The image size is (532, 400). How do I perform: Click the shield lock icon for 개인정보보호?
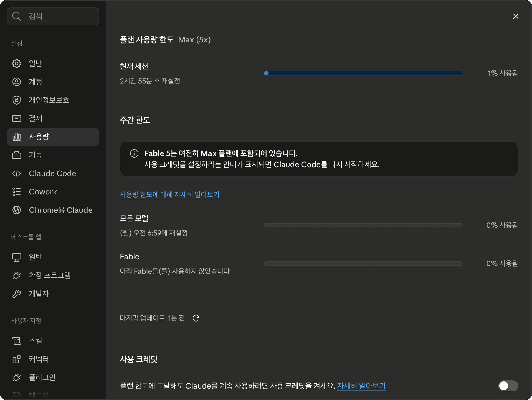pos(17,100)
